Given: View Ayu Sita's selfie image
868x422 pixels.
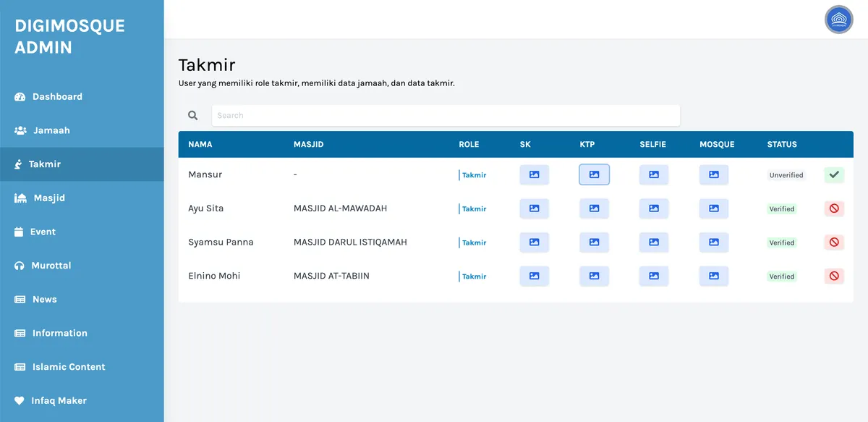Looking at the screenshot, I should tap(654, 208).
